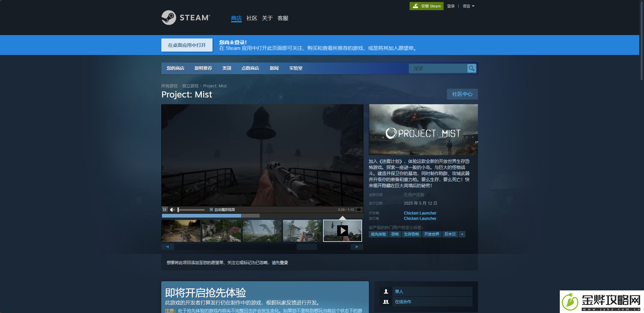The image size is (644, 313).
Task: Open the publisher Chicken Launcher link
Action: [x=420, y=219]
